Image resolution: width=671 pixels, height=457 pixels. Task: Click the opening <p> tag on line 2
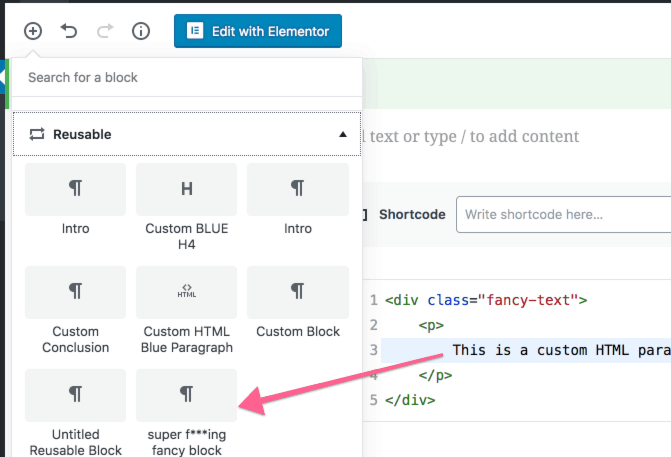(x=431, y=325)
